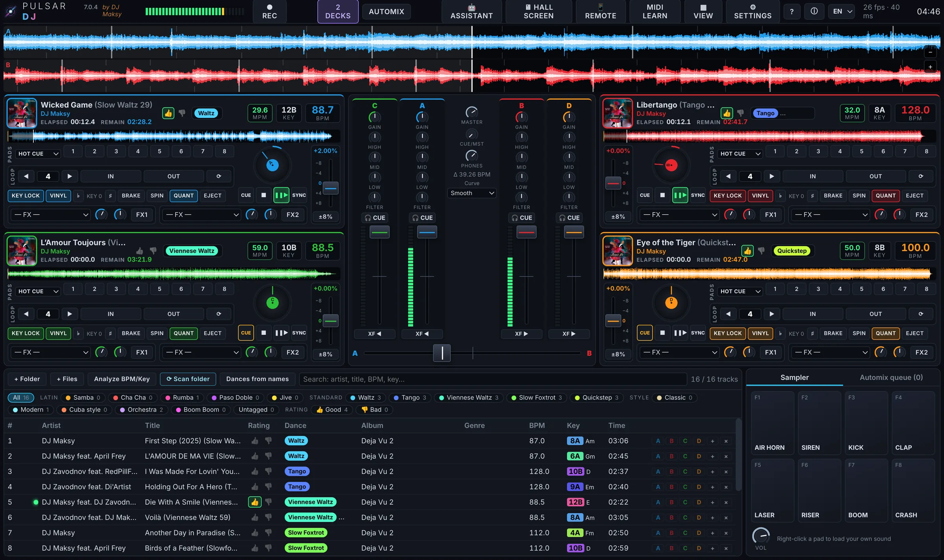Double loop size on Wicked Game deck
This screenshot has width=944, height=560.
coord(70,176)
